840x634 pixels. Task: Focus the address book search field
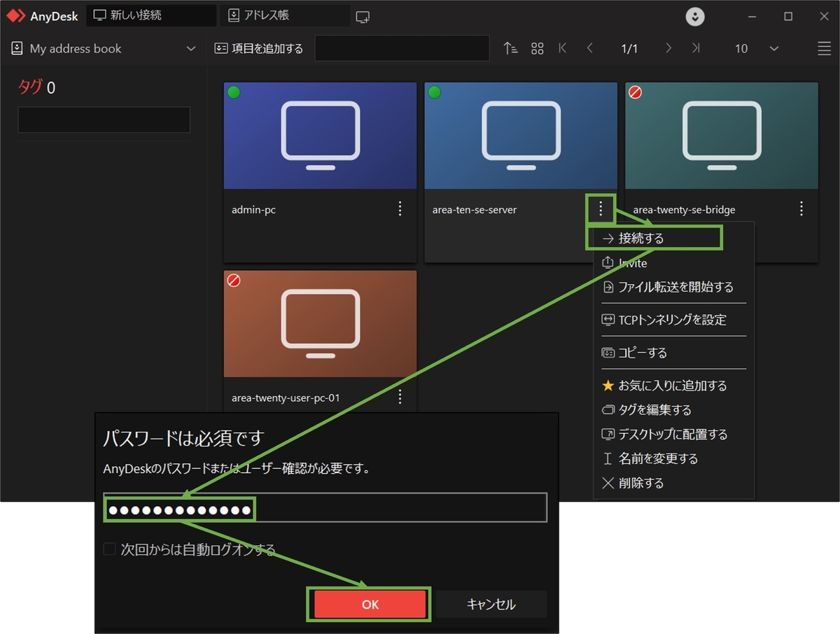pos(402,48)
